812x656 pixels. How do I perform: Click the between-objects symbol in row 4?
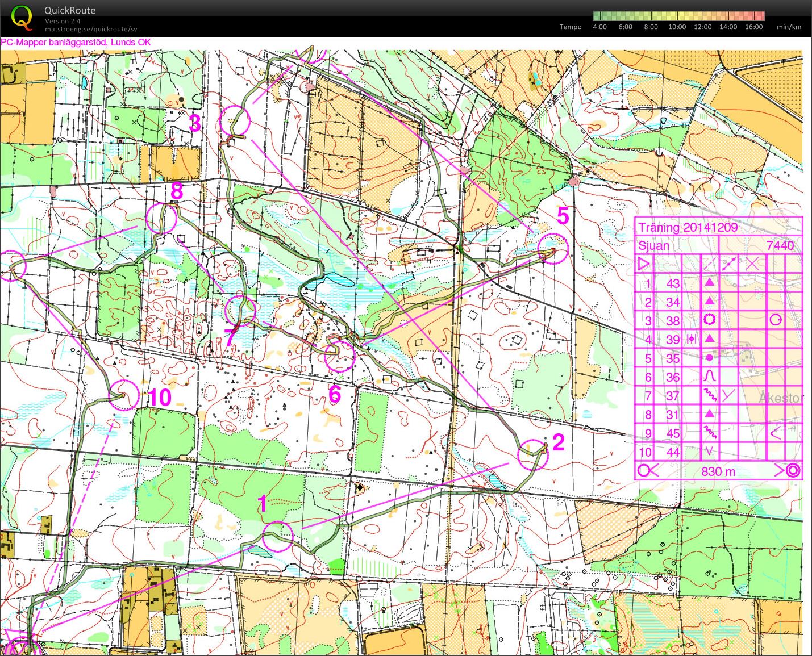point(691,339)
